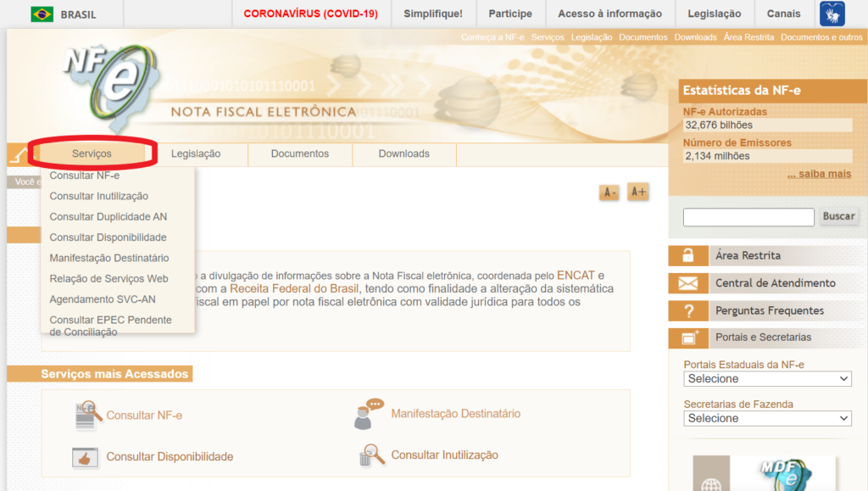Go to home via the orange arrow icon

pos(19,154)
